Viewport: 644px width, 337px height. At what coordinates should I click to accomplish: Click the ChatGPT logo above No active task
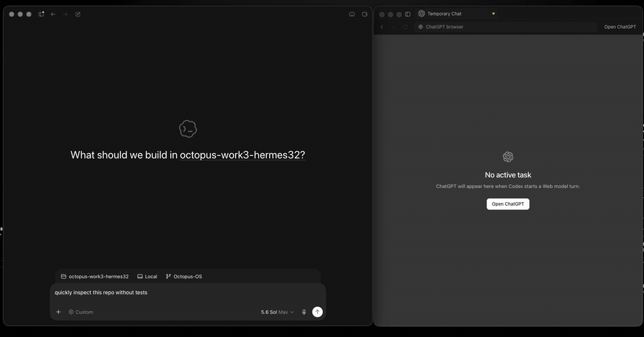[508, 156]
